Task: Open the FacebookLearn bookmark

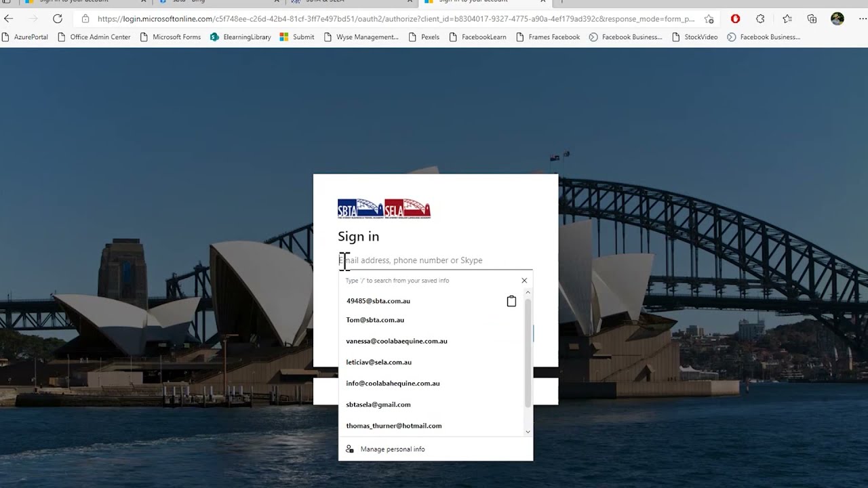Action: 478,37
